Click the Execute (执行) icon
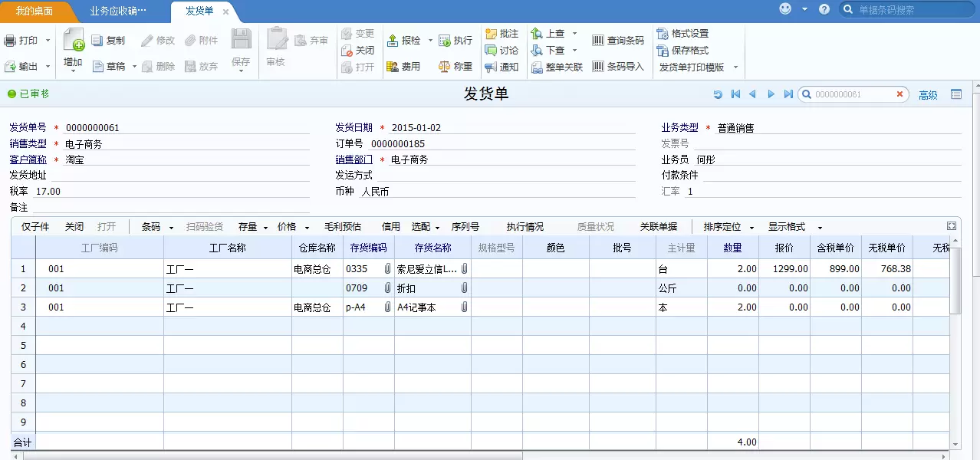This screenshot has width=980, height=460. [444, 41]
